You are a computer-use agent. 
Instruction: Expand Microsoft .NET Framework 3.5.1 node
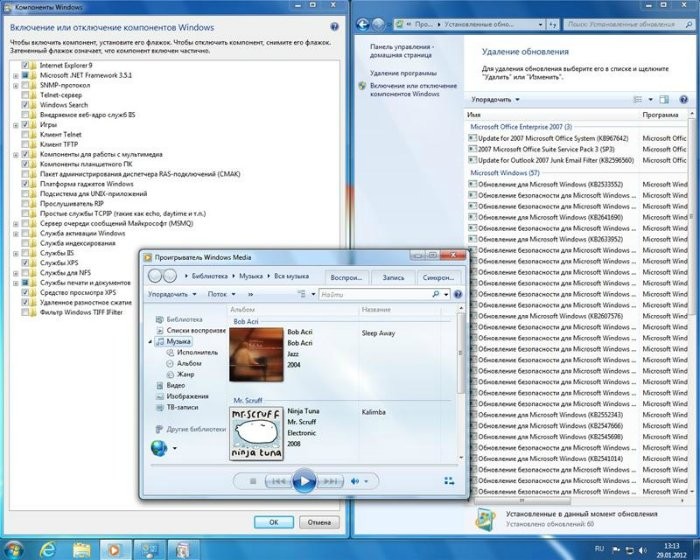(x=16, y=75)
